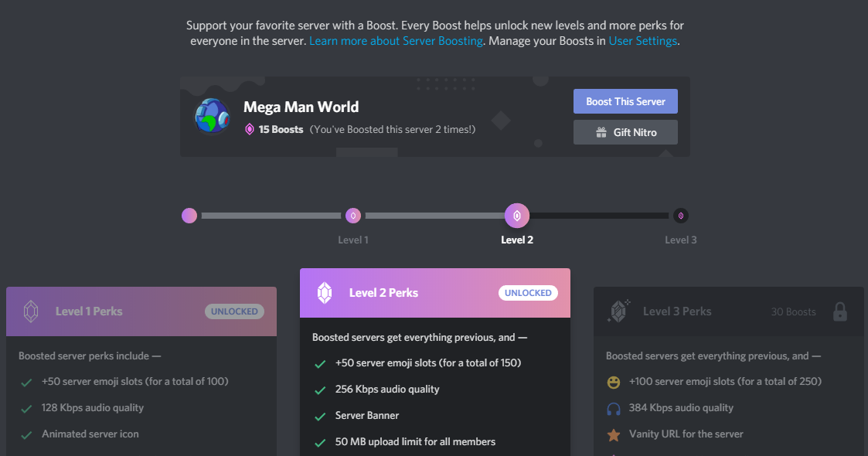Click the gift box icon in Gift Nitro
Viewport: 868px width, 456px height.
click(x=601, y=132)
